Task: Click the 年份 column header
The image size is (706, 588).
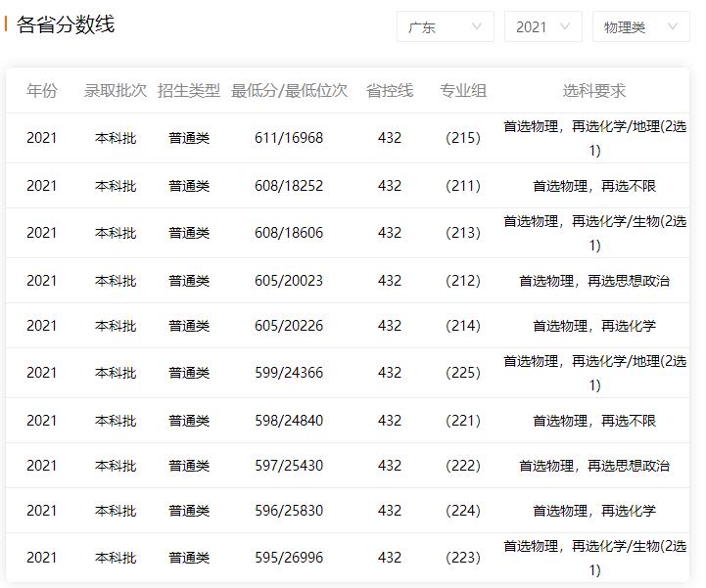Action: click(42, 90)
